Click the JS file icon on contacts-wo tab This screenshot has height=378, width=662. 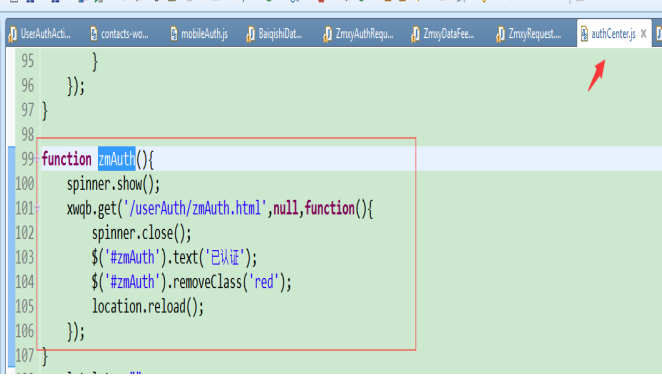94,34
